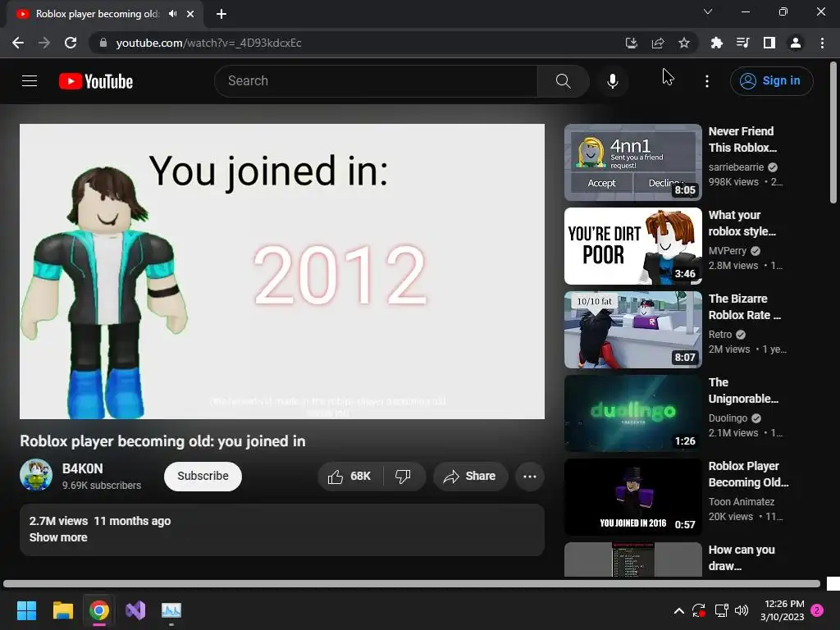Subscribe to B4K0N channel
Screen dimensions: 840x630
coord(203,477)
